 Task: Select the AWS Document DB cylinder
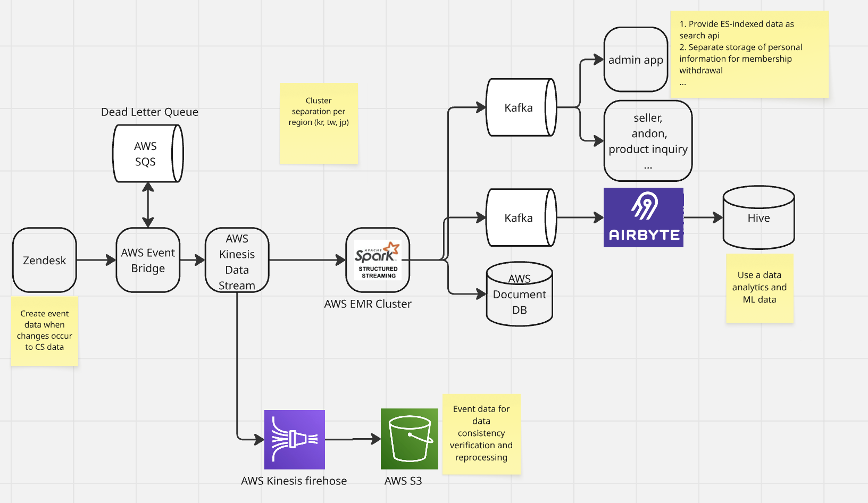[x=519, y=294]
